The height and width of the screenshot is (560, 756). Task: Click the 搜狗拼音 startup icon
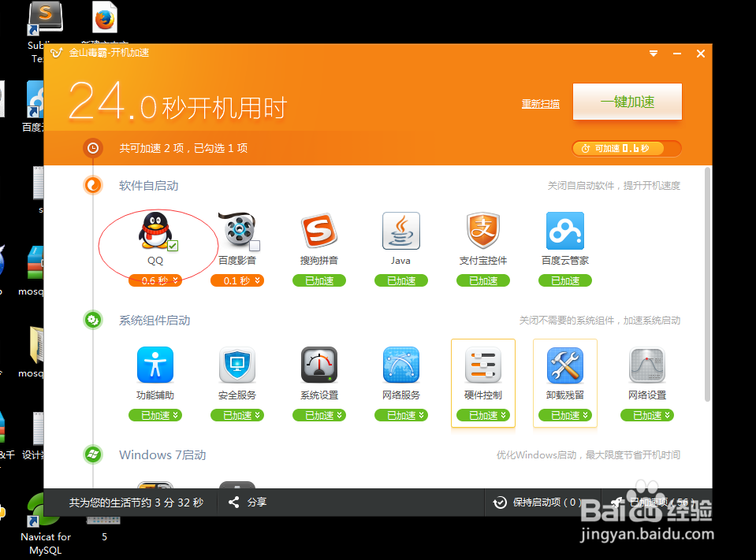[318, 230]
